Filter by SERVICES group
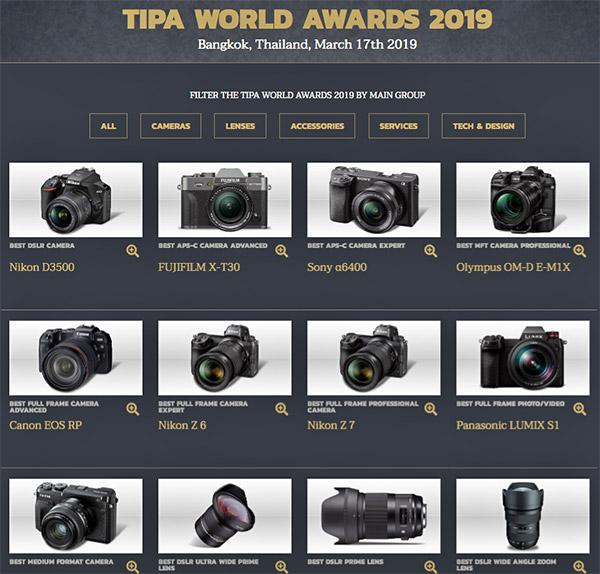Screen dimensions: 600x574 (x=398, y=126)
